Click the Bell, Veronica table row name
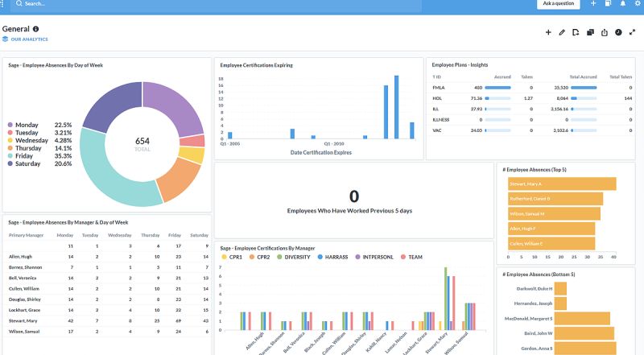The height and width of the screenshot is (355, 644). (x=23, y=279)
